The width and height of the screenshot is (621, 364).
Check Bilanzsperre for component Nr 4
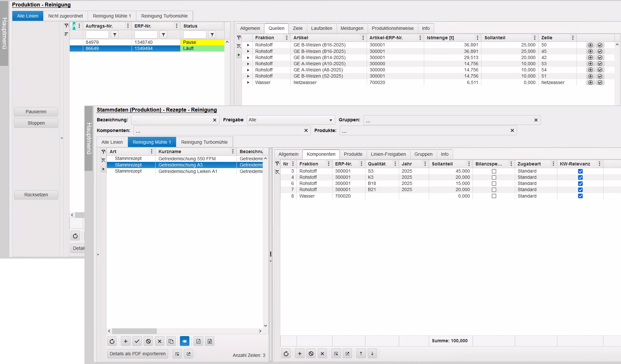[494, 177]
